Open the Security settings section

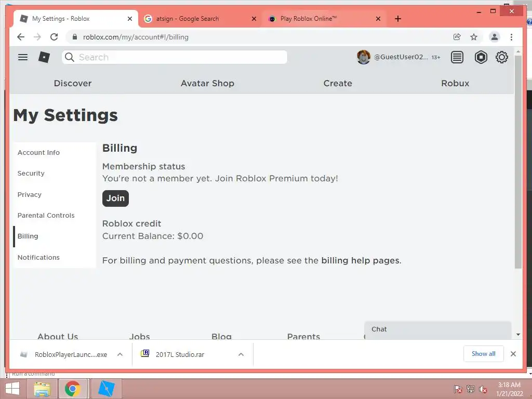point(54,174)
